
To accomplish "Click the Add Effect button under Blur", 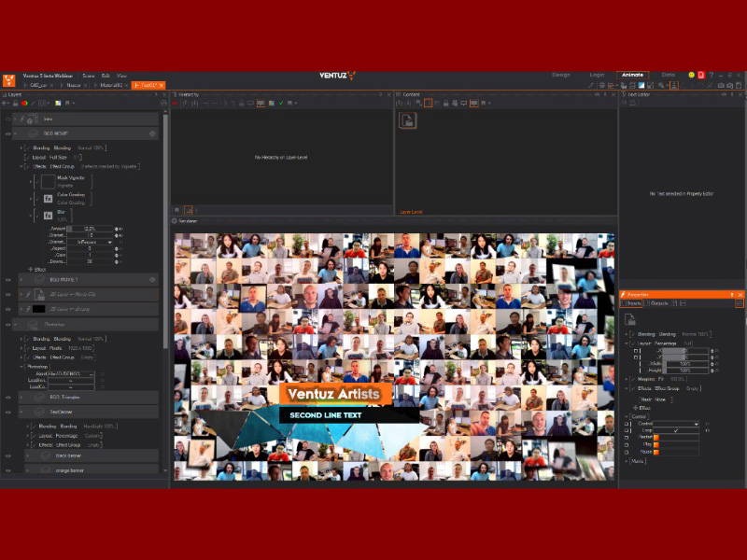I will [37, 270].
